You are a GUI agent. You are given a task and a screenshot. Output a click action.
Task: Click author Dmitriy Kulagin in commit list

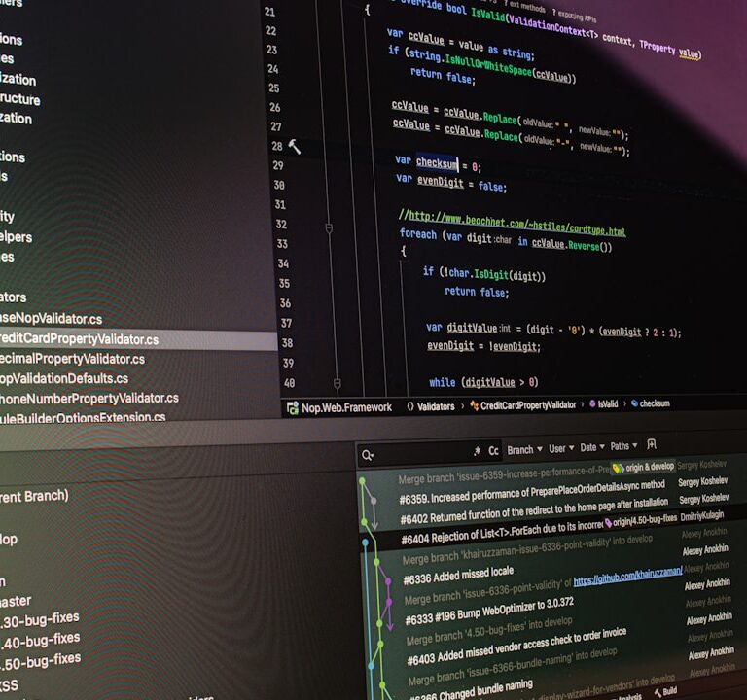[x=701, y=516]
